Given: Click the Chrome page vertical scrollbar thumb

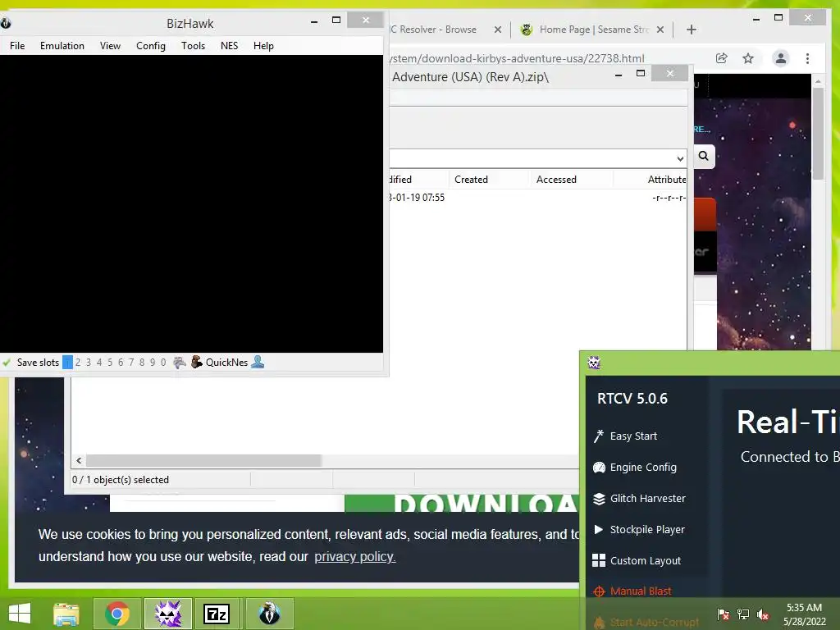Looking at the screenshot, I should (818, 134).
